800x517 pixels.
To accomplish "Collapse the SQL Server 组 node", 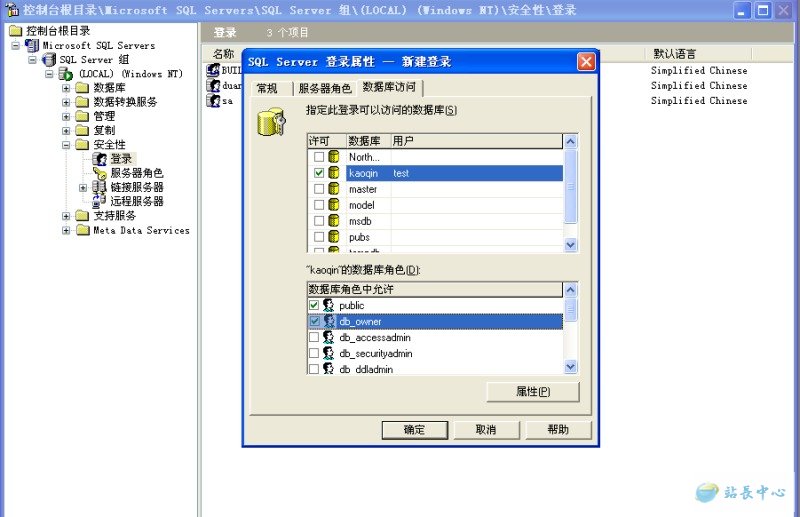I will coord(33,60).
